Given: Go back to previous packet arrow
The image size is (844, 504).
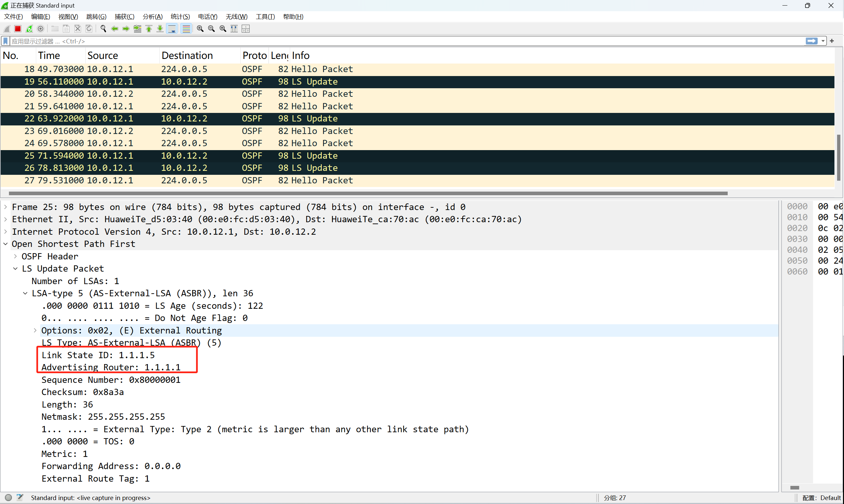Looking at the screenshot, I should pos(115,29).
